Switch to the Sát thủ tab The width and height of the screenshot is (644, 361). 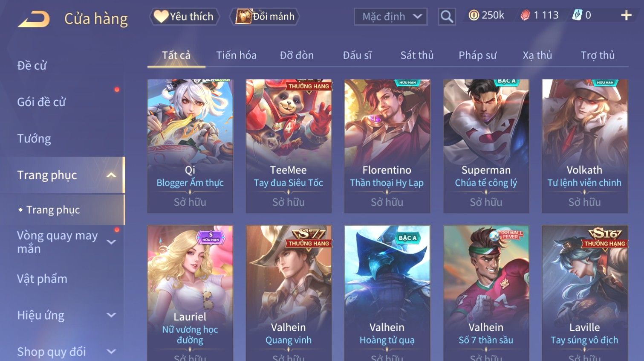tap(417, 55)
